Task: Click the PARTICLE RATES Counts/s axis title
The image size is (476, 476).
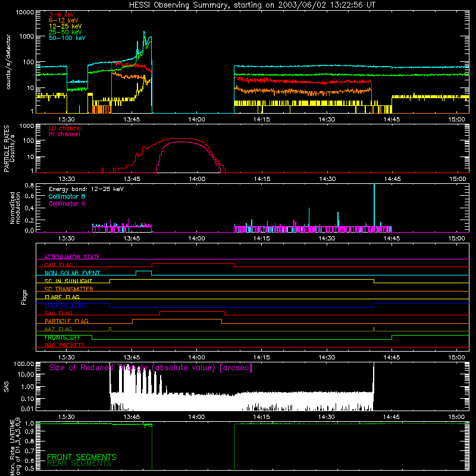Action: point(9,148)
